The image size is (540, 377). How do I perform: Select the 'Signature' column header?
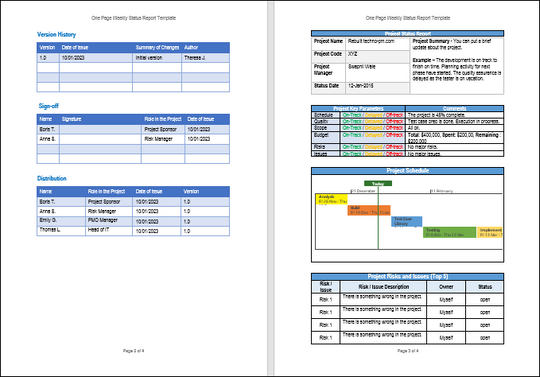pyautogui.click(x=71, y=119)
